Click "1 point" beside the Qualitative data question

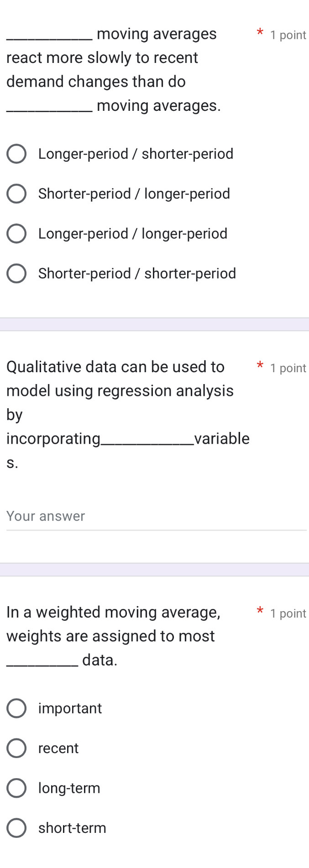point(288,368)
